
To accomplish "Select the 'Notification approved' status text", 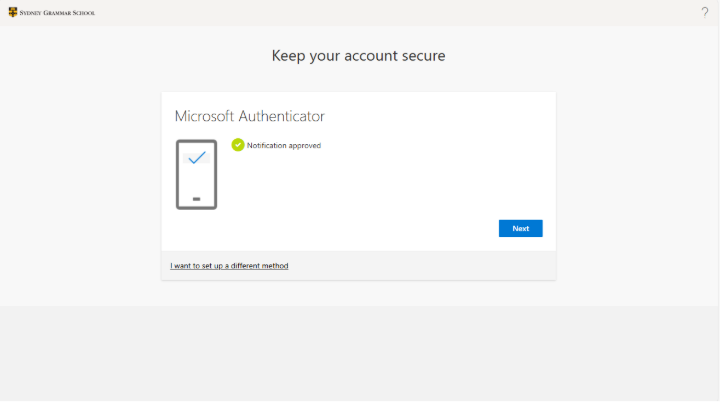I will [284, 145].
